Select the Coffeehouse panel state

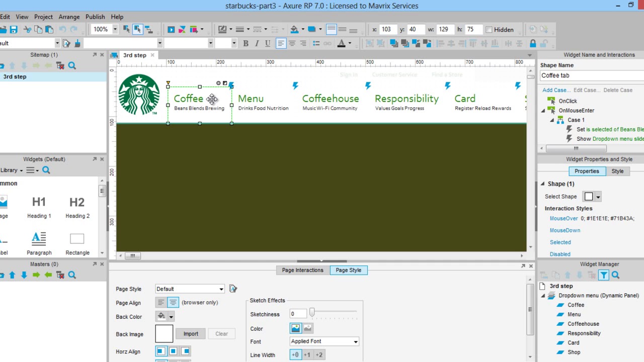(583, 324)
